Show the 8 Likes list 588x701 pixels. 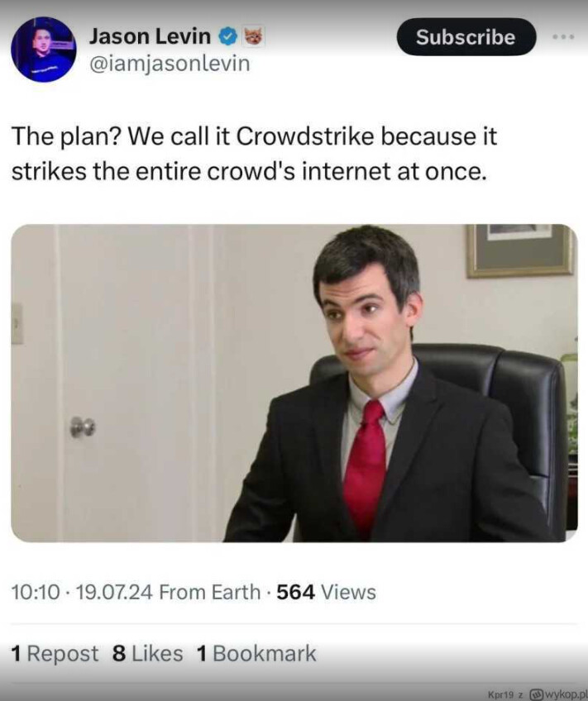(x=147, y=654)
